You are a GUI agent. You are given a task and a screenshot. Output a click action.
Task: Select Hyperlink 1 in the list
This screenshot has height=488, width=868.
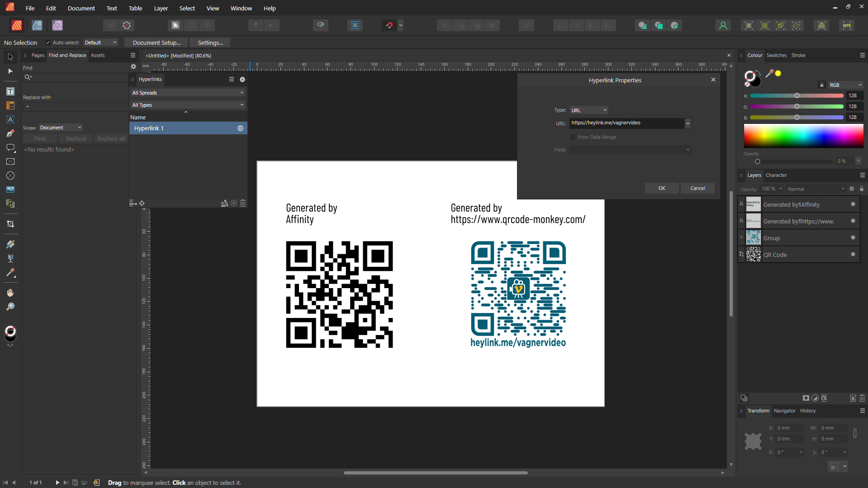coord(188,128)
